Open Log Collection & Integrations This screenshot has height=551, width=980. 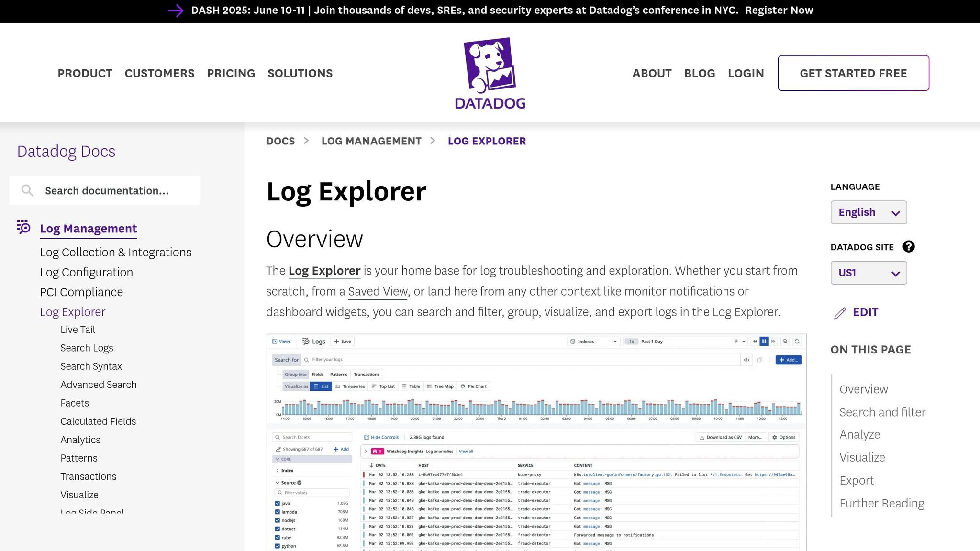[x=116, y=252]
